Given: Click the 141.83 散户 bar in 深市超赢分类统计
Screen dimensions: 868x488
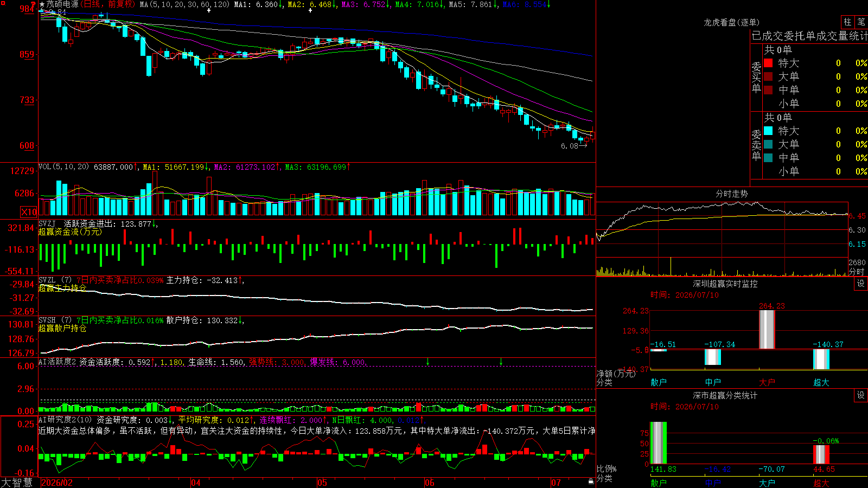Looking at the screenshot, I should point(659,442).
